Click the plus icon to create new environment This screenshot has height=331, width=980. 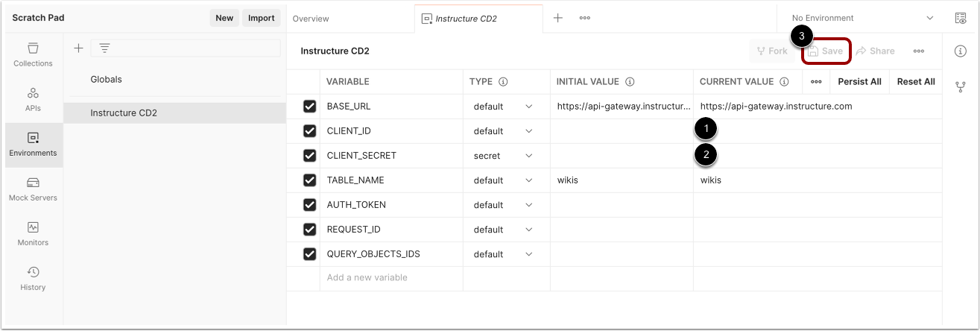click(x=78, y=48)
